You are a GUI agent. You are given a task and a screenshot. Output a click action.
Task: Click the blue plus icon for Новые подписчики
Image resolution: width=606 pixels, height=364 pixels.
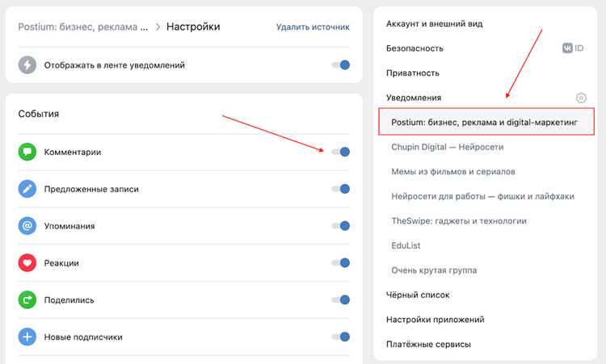click(27, 337)
